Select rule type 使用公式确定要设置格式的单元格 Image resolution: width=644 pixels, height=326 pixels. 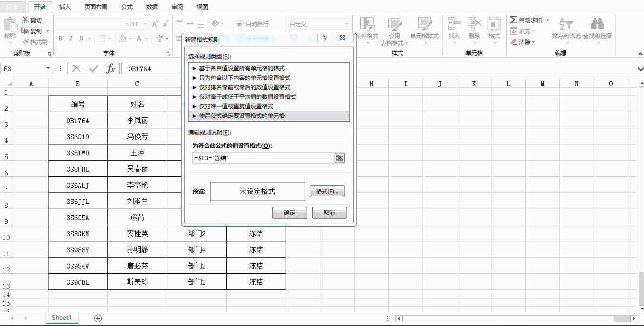(x=269, y=115)
